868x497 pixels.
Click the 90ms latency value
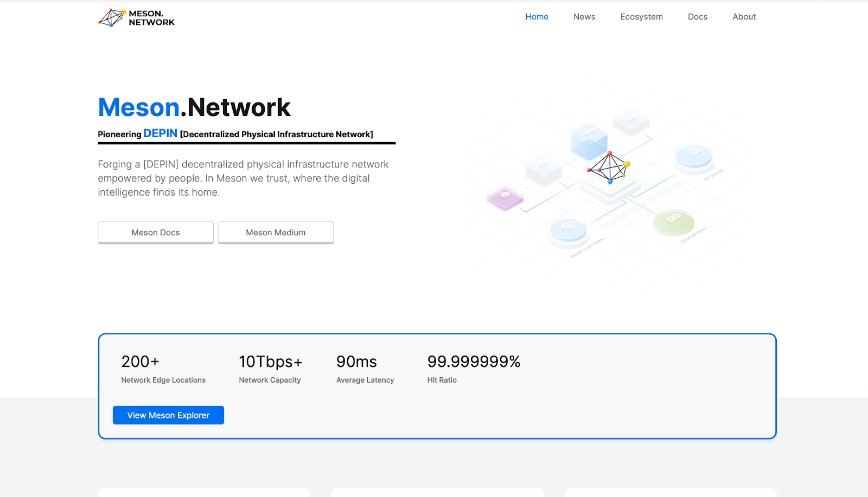[356, 362]
